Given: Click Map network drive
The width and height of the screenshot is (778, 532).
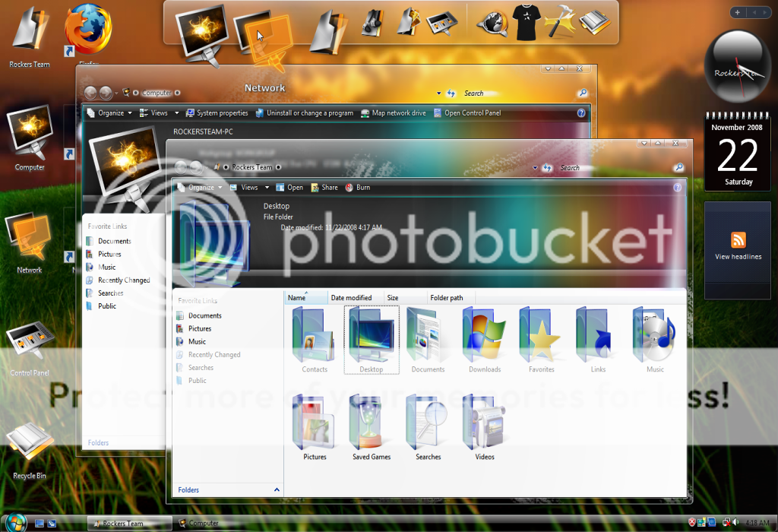Looking at the screenshot, I should pyautogui.click(x=394, y=113).
